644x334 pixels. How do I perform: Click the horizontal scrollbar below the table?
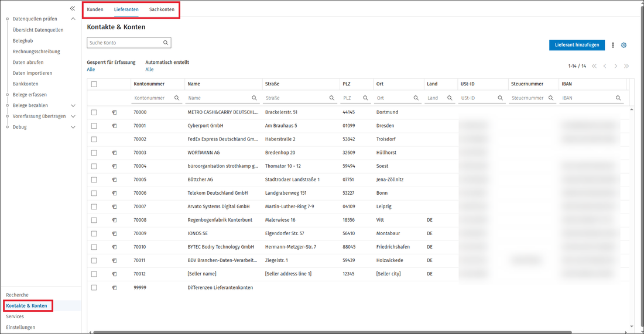333,332
